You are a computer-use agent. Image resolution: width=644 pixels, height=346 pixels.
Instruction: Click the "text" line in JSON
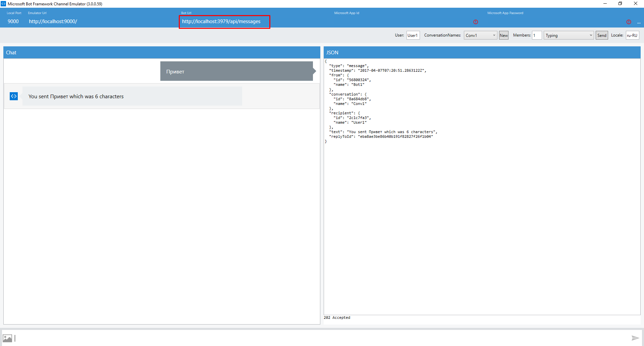pos(383,132)
